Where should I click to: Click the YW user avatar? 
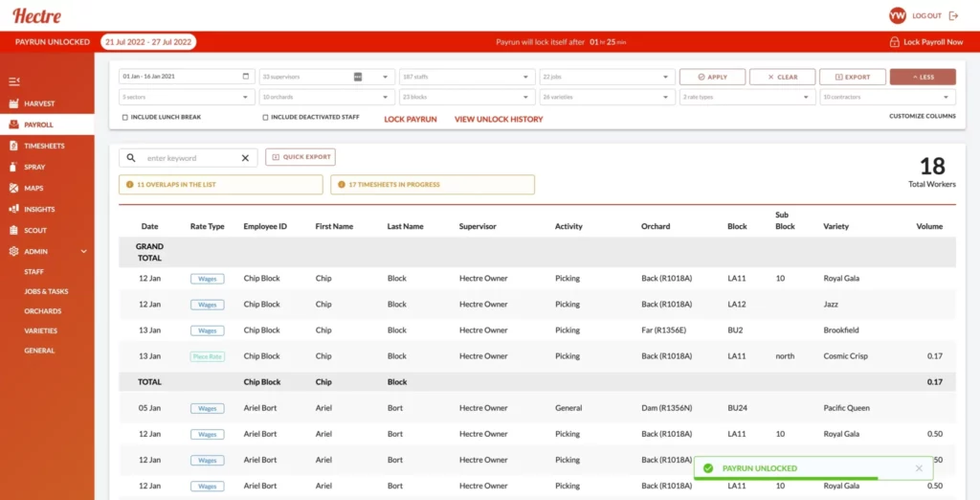pos(897,15)
